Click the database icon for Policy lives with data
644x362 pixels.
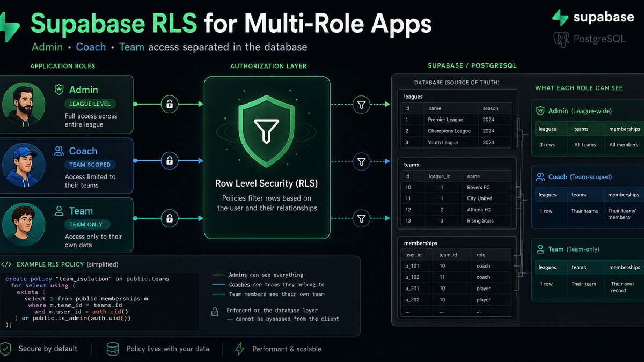point(113,349)
